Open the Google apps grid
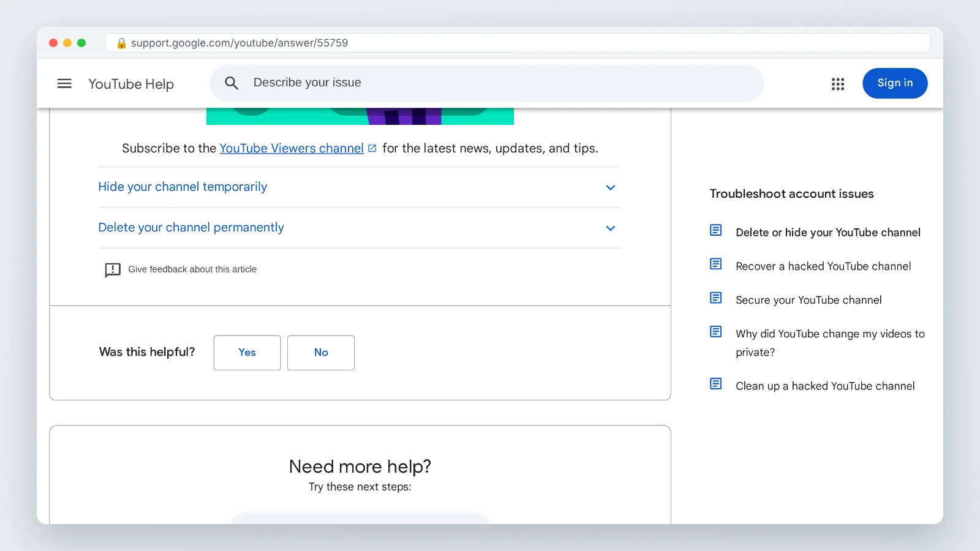Viewport: 980px width, 551px height. point(838,84)
